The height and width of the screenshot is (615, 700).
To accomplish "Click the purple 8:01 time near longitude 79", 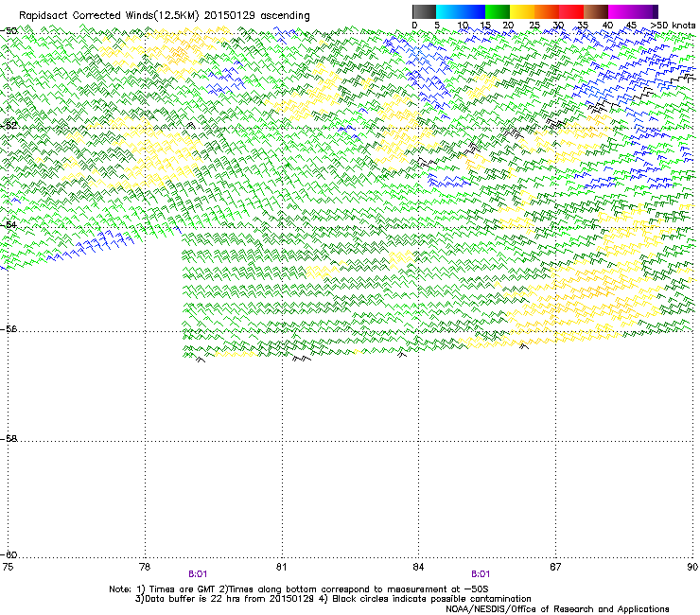I will [x=198, y=574].
